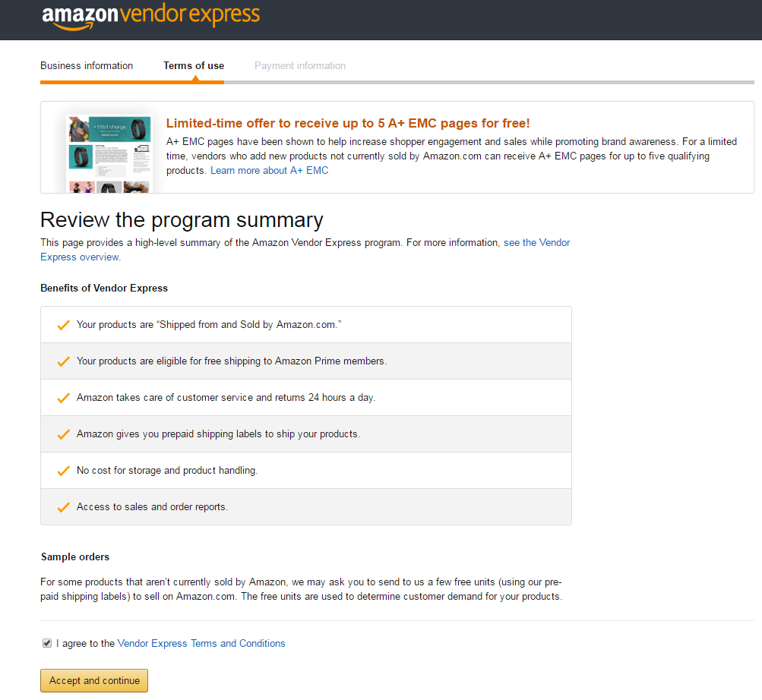Click the Amazon Vendor Express logo
762x700 pixels.
coord(150,17)
